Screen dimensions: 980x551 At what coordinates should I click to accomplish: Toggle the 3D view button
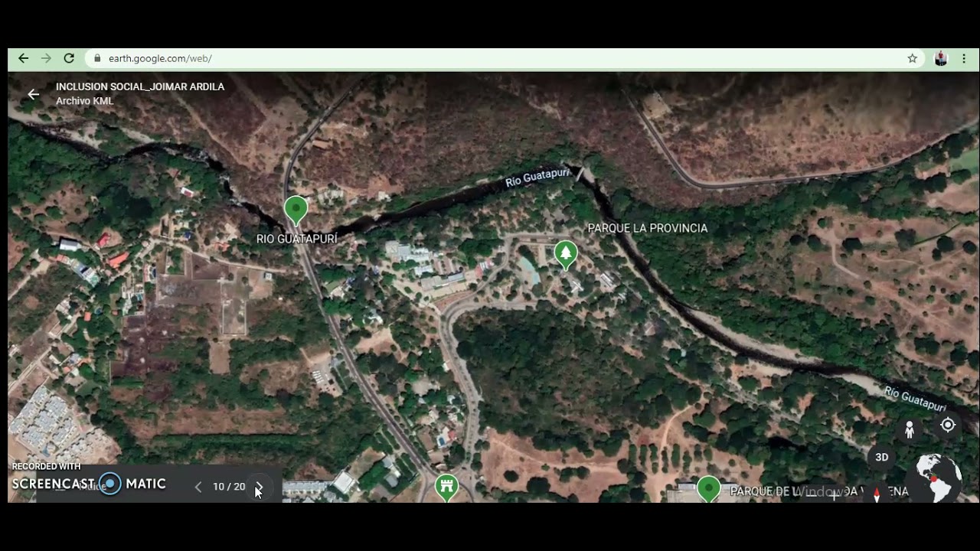pos(882,458)
